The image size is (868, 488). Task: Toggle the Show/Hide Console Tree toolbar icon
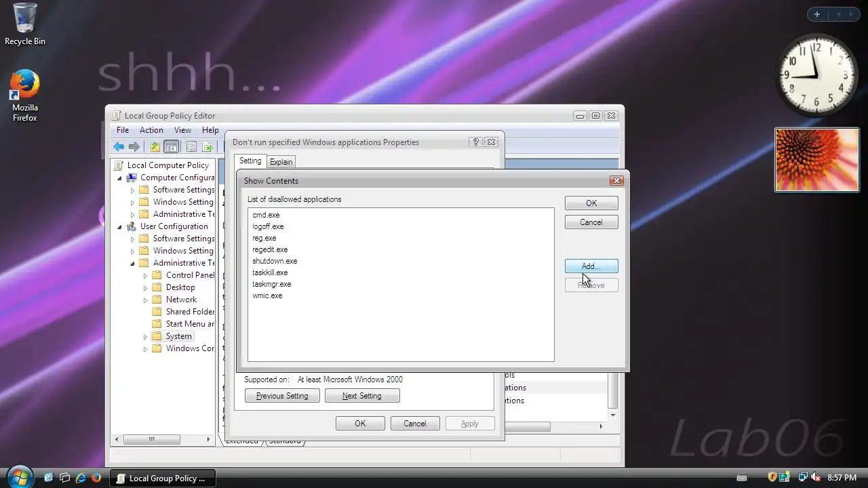click(x=172, y=147)
